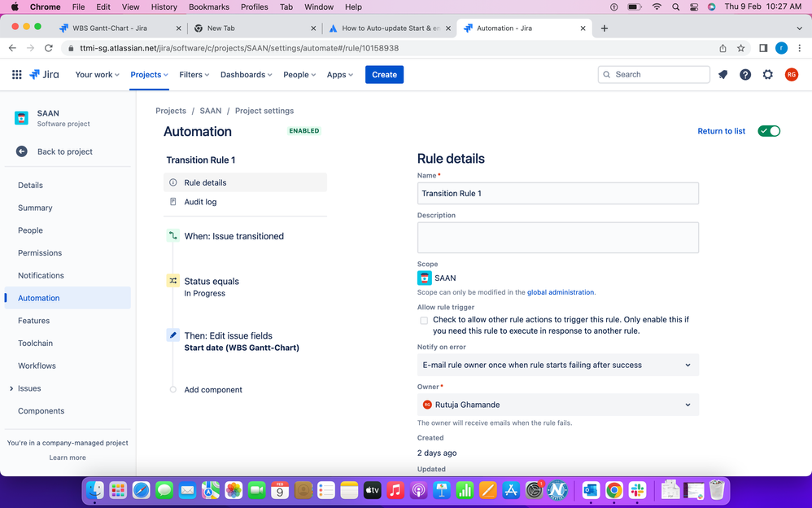This screenshot has height=508, width=812.
Task: Bookmark this page with the star icon
Action: [740, 48]
